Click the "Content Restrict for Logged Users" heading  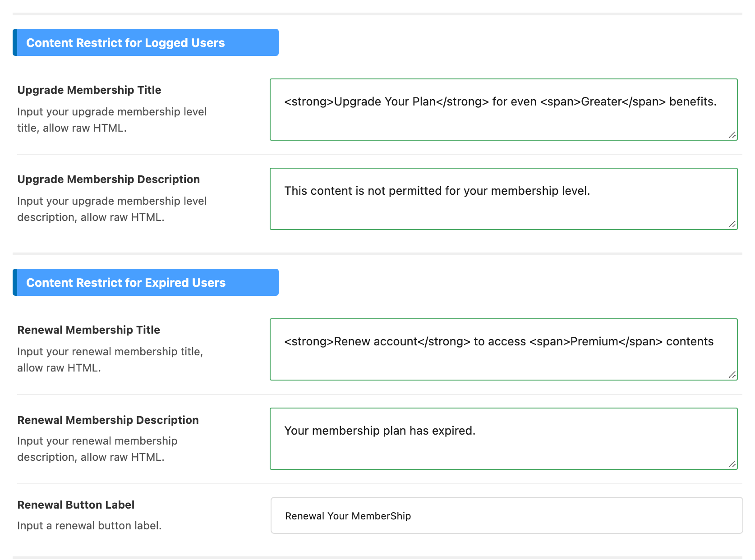146,42
